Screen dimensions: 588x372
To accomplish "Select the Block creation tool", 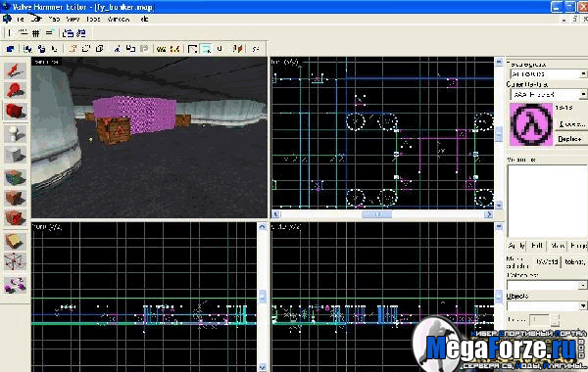I will pyautogui.click(x=15, y=155).
